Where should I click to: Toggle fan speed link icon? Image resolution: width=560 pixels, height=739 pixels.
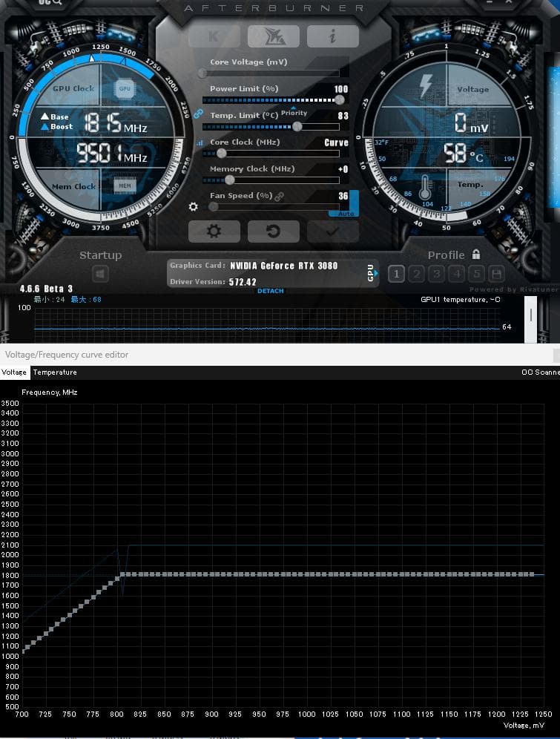280,197
